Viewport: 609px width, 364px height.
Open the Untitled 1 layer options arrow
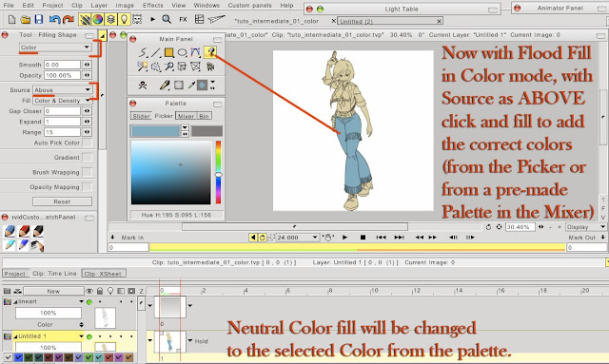pyautogui.click(x=81, y=336)
